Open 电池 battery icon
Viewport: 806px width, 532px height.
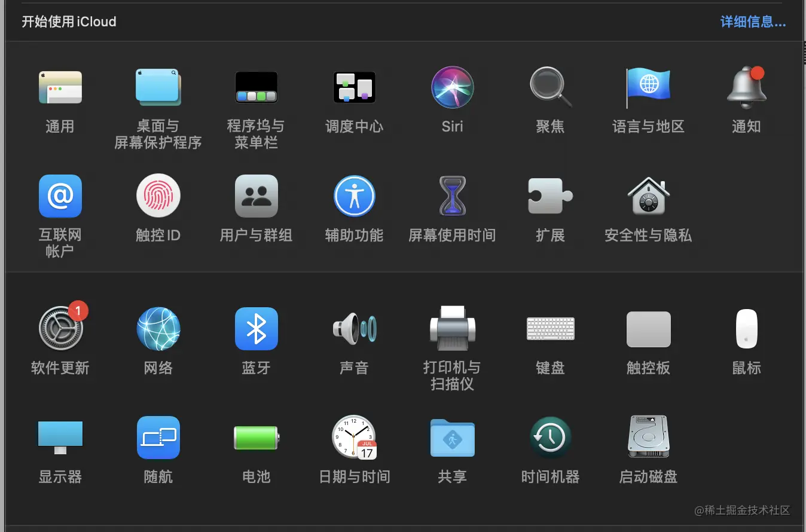(257, 438)
